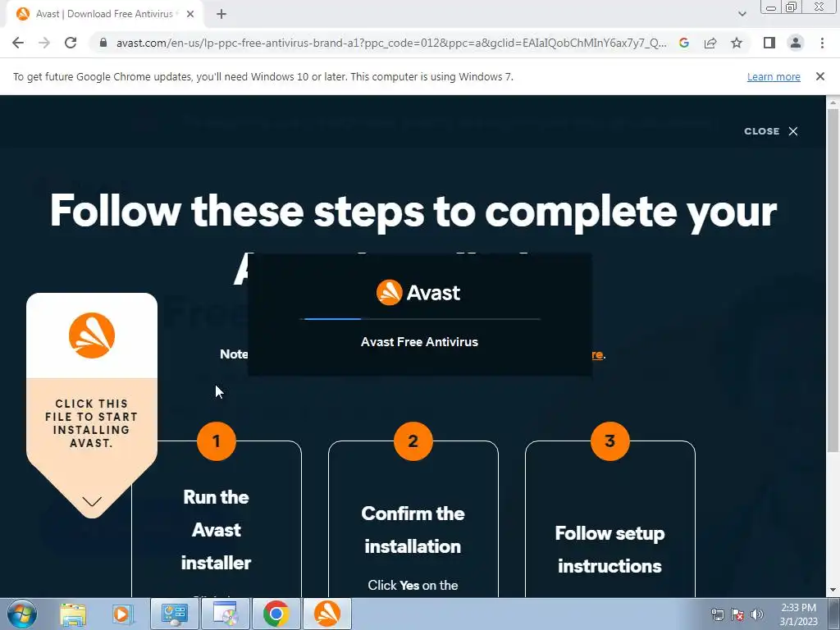Open the installer disc taskbar item
This screenshot has width=840, height=630.
pos(225,614)
